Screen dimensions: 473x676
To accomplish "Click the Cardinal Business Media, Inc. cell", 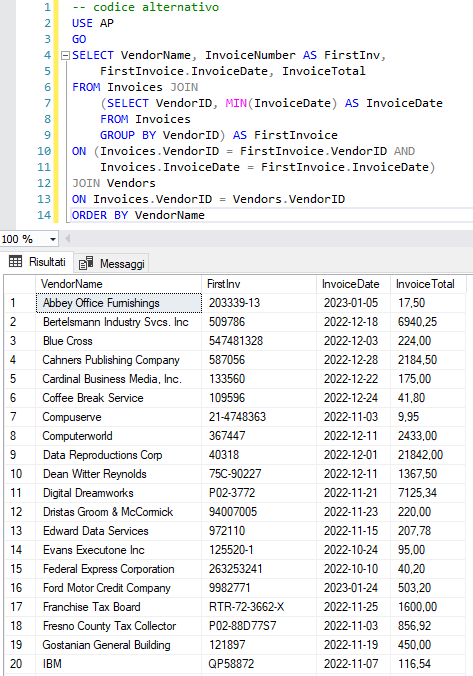I will [119, 379].
